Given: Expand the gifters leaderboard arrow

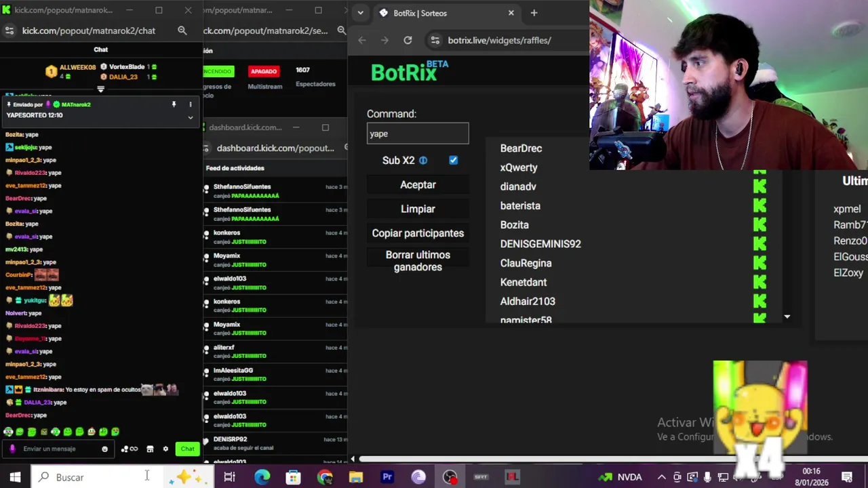Looking at the screenshot, I should (101, 89).
